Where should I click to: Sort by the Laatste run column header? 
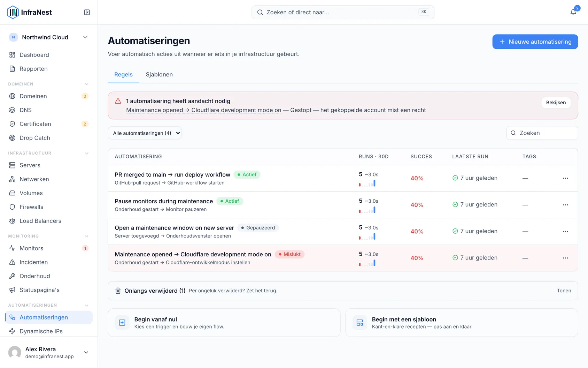[x=470, y=157]
